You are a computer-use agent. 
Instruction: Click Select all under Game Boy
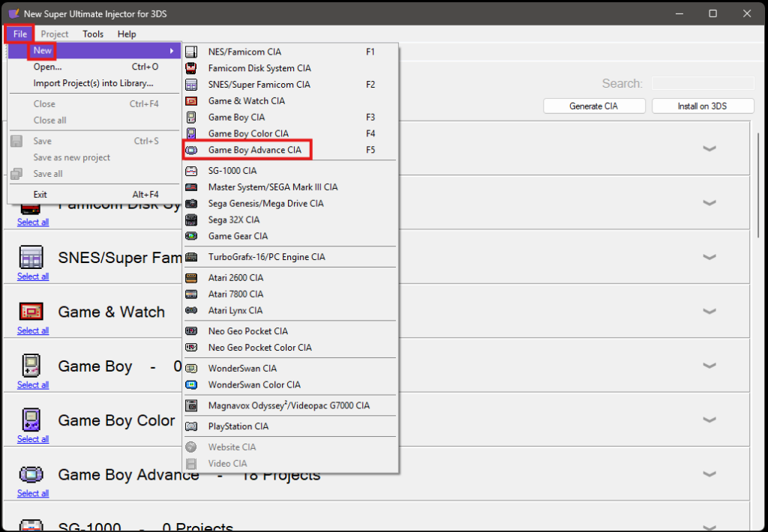click(33, 385)
